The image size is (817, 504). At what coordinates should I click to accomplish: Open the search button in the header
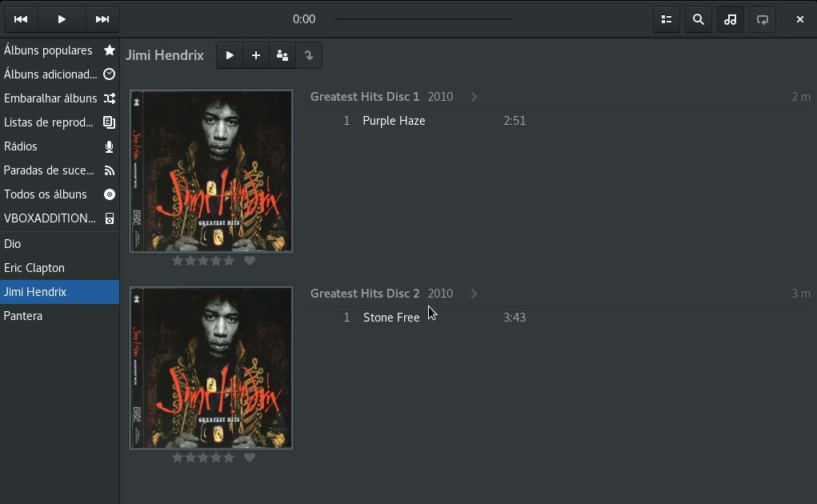(x=698, y=19)
